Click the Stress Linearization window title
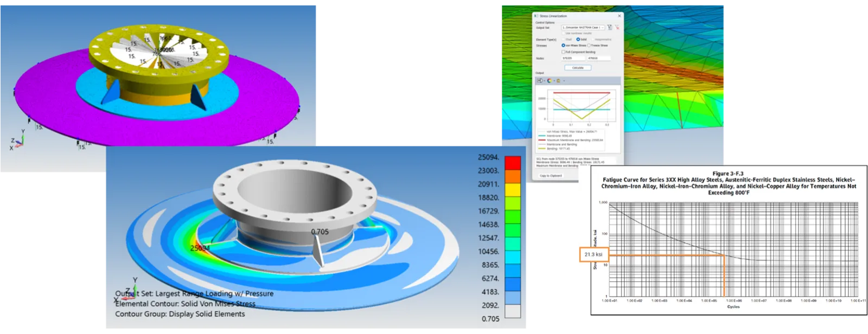The image size is (868, 334). [553, 16]
